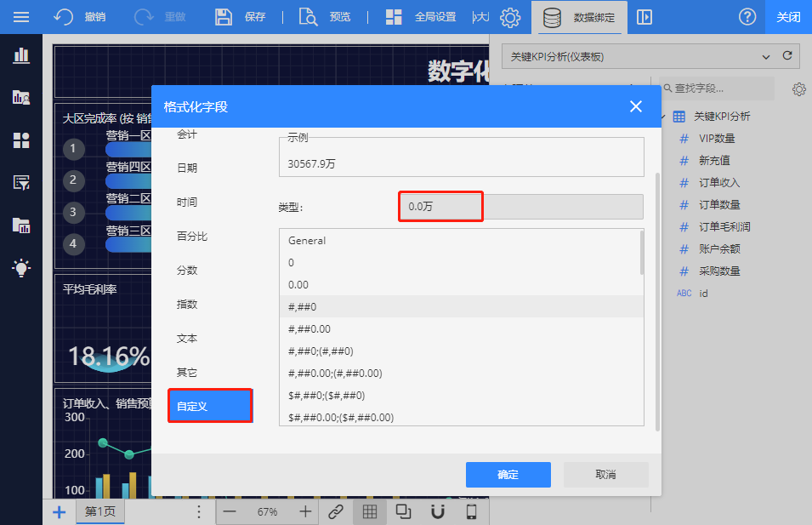Viewport: 812px width, 525px height.
Task: Choose the #,##0.00 format from list
Action: tap(309, 328)
